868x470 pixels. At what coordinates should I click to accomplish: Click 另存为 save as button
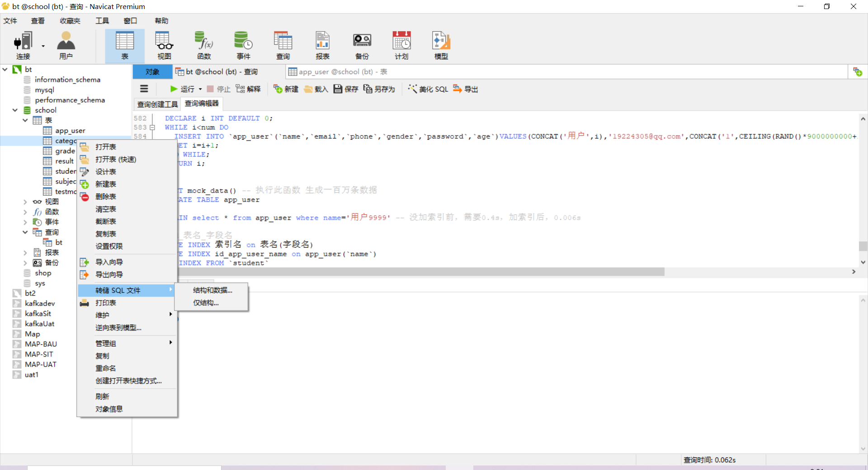(x=379, y=89)
